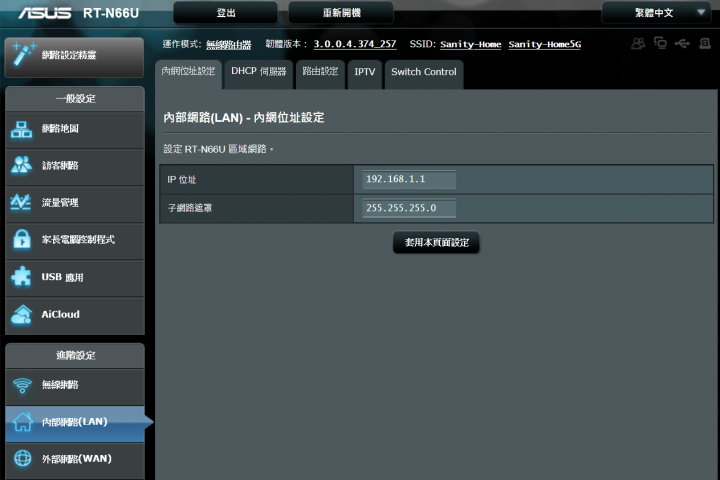Open the IPTV tab

(365, 72)
